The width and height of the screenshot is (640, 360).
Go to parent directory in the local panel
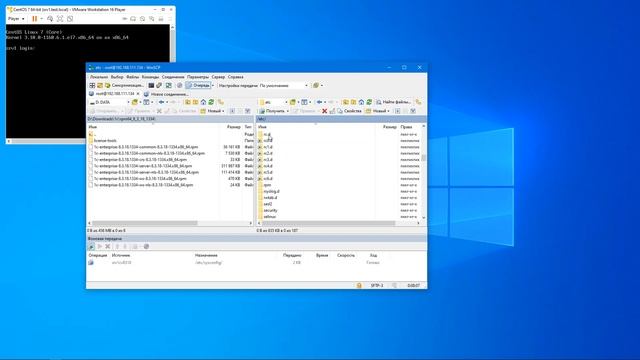[187, 102]
